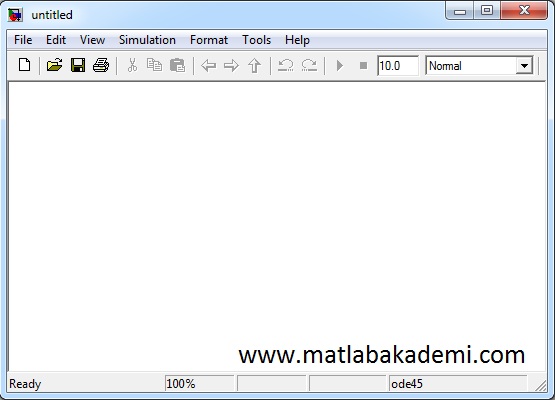
Task: Go up to parent system arrow
Action: [254, 65]
